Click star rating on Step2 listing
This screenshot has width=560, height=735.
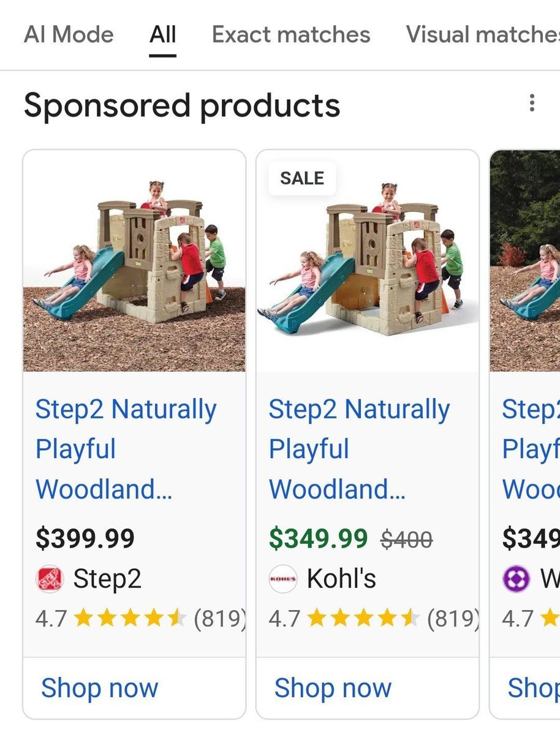pos(129,619)
